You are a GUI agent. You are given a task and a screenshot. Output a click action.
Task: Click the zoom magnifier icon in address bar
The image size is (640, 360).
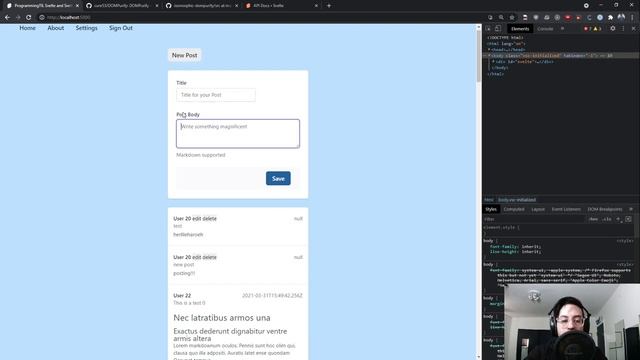tap(501, 18)
